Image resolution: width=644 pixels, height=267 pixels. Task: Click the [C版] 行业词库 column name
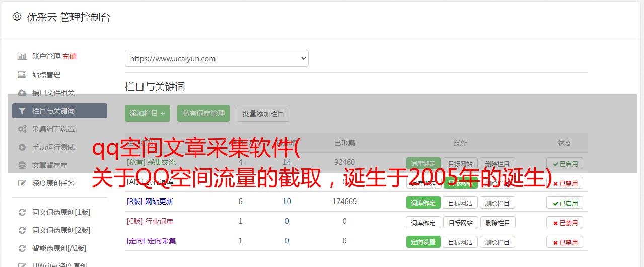[x=150, y=221]
